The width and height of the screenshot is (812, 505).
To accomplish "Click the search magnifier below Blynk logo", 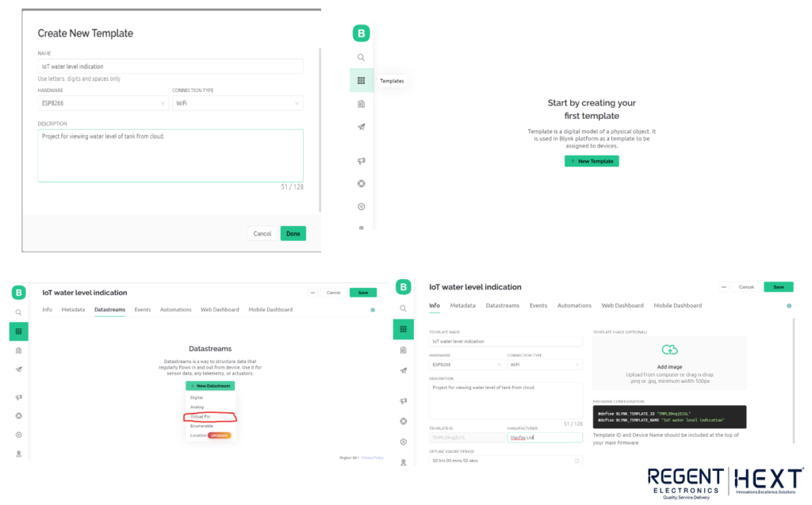I will click(361, 58).
